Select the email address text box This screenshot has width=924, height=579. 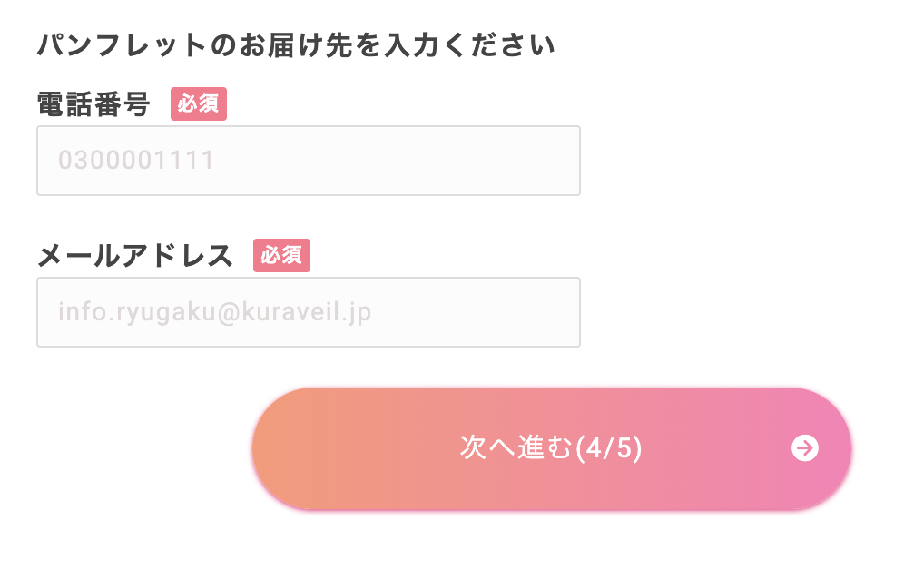pos(309,312)
